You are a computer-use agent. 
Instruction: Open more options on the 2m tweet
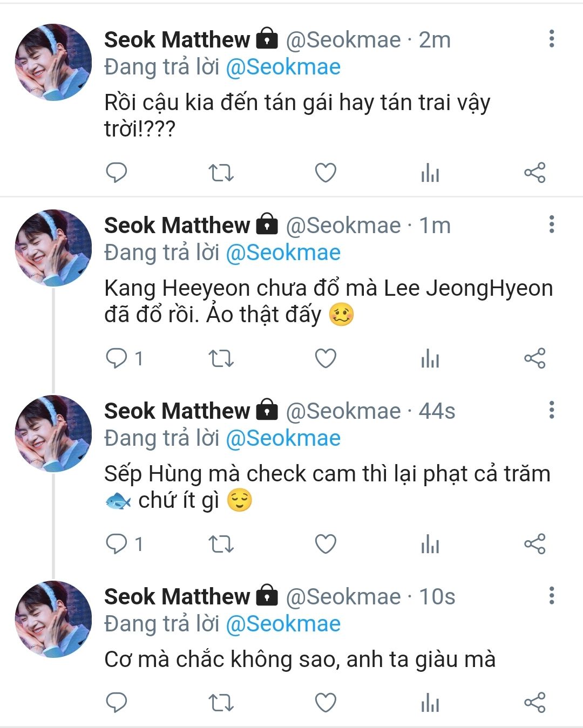click(x=551, y=39)
